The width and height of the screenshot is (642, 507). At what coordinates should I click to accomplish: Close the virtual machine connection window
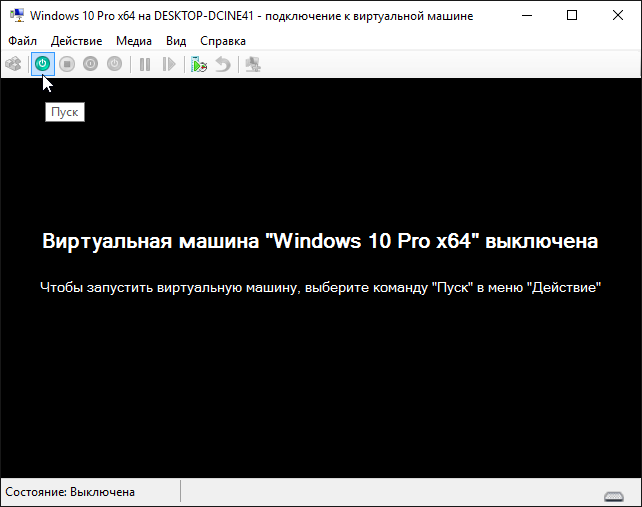point(617,16)
